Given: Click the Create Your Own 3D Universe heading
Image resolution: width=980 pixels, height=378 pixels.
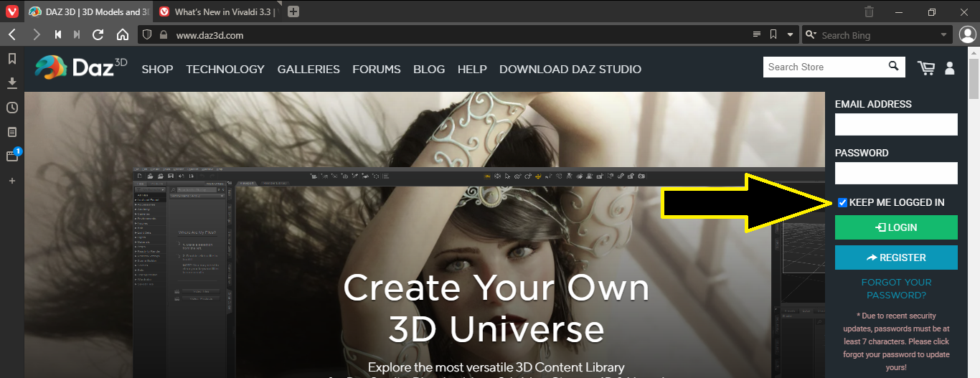Looking at the screenshot, I should tap(496, 308).
